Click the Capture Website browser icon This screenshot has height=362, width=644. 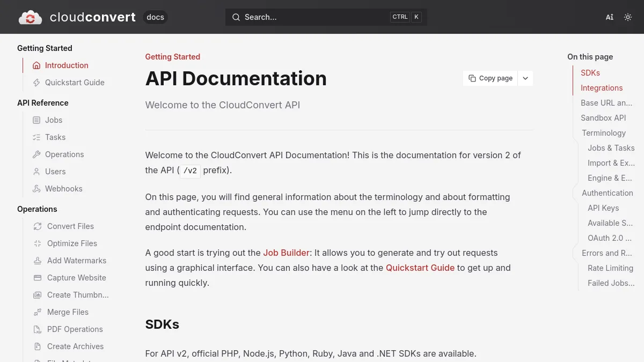coord(38,278)
